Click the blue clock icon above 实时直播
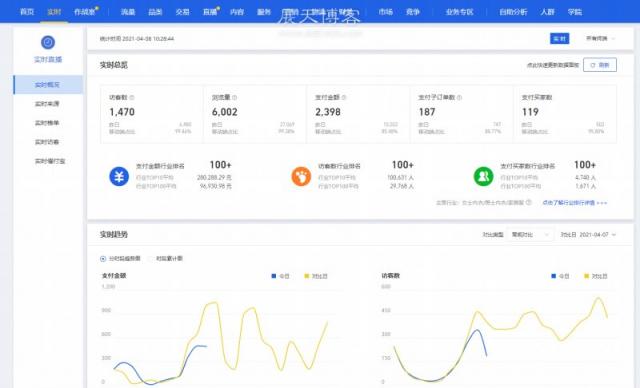This screenshot has width=640, height=388. (x=48, y=42)
